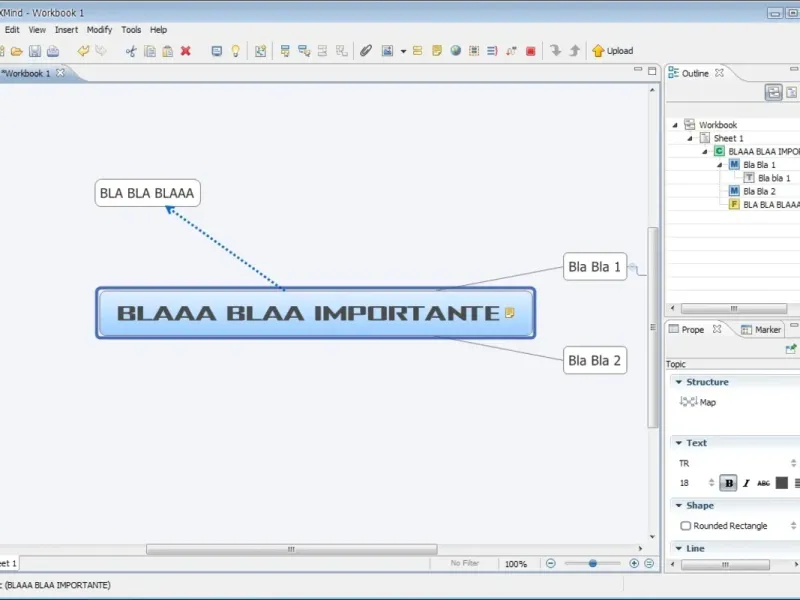800x600 pixels.
Task: Collapse the Workbook tree node
Action: (x=675, y=125)
